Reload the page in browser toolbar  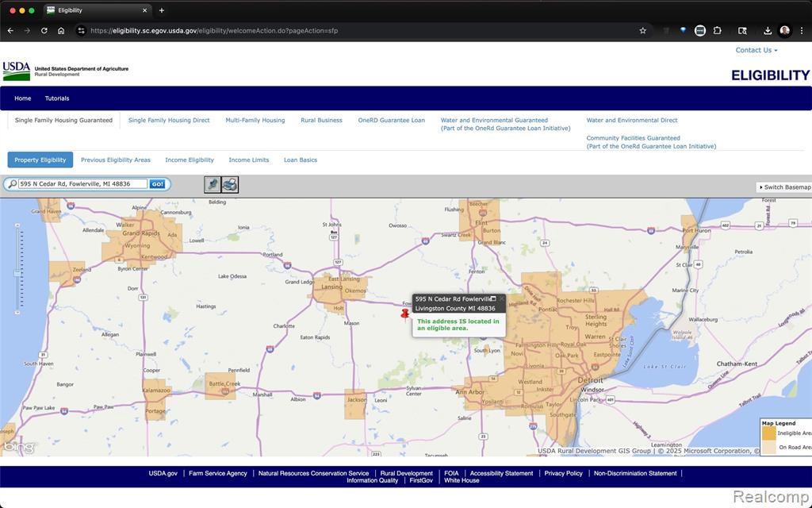pyautogui.click(x=44, y=31)
